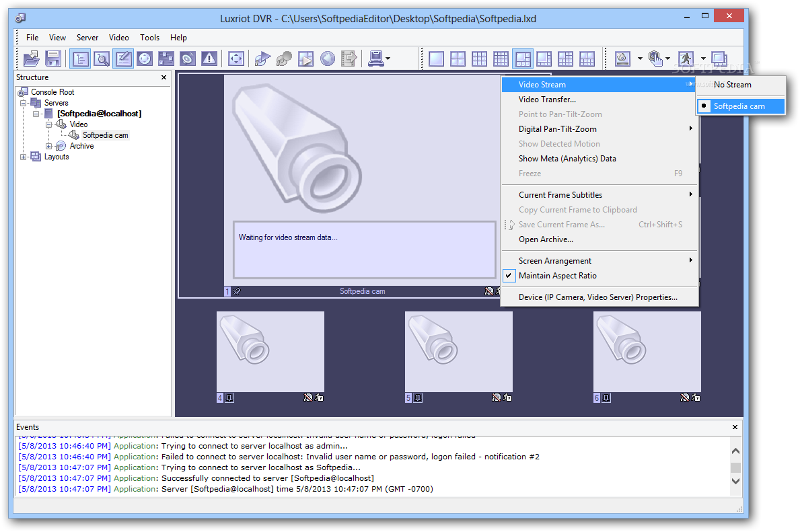Expand the Layouts tree node
Screen dimensions: 800x532
tap(23, 157)
